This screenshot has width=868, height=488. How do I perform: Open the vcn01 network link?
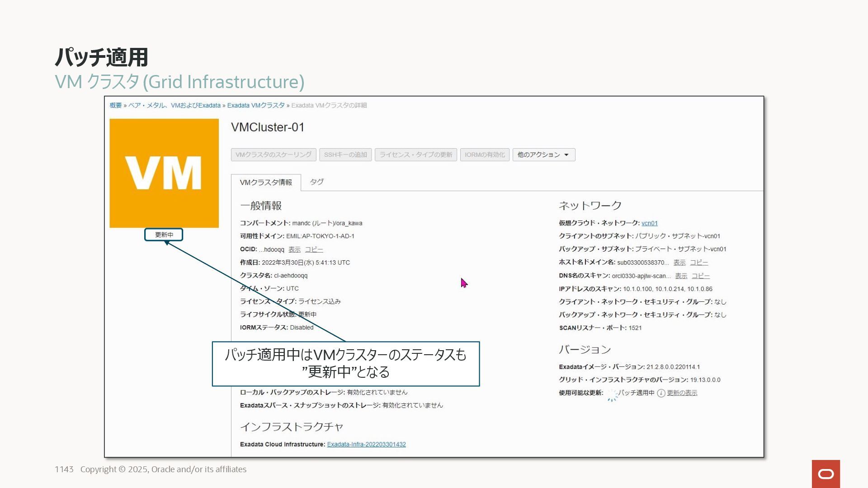(x=649, y=223)
